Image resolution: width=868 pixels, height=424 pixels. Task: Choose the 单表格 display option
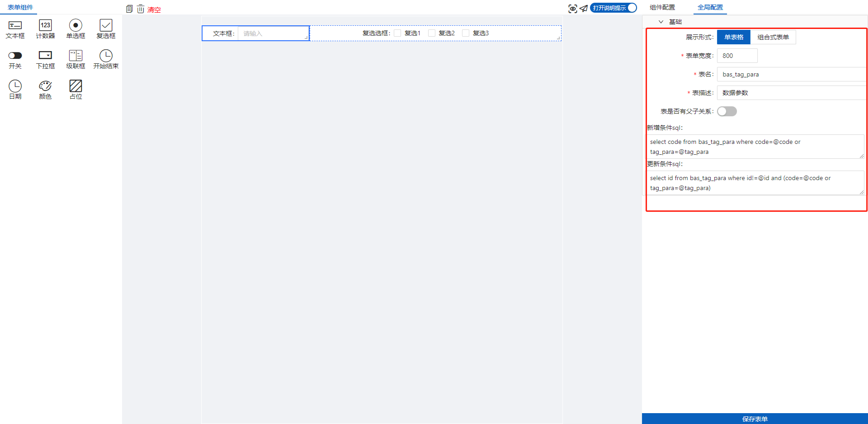734,37
